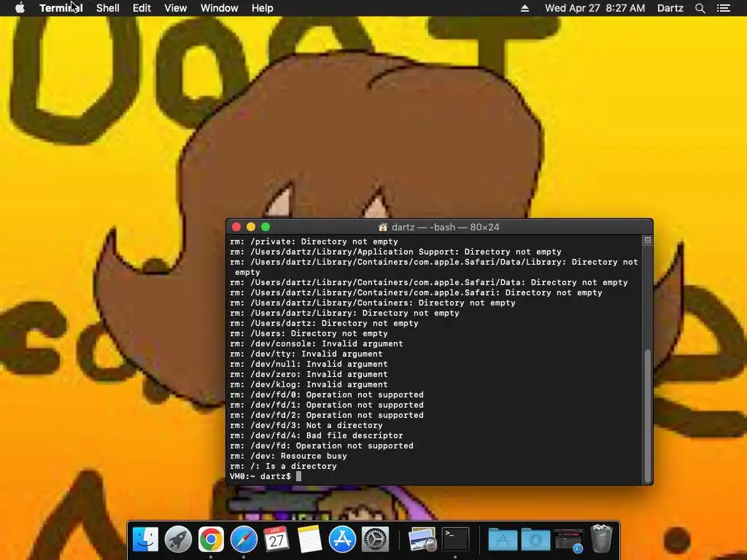The height and width of the screenshot is (560, 747).
Task: Open the Trash in the Dock
Action: click(601, 539)
